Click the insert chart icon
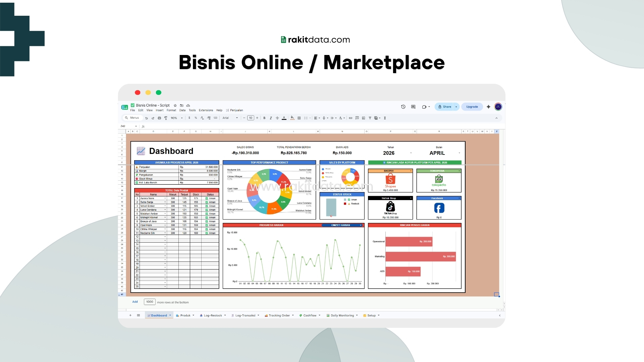 coord(363,118)
